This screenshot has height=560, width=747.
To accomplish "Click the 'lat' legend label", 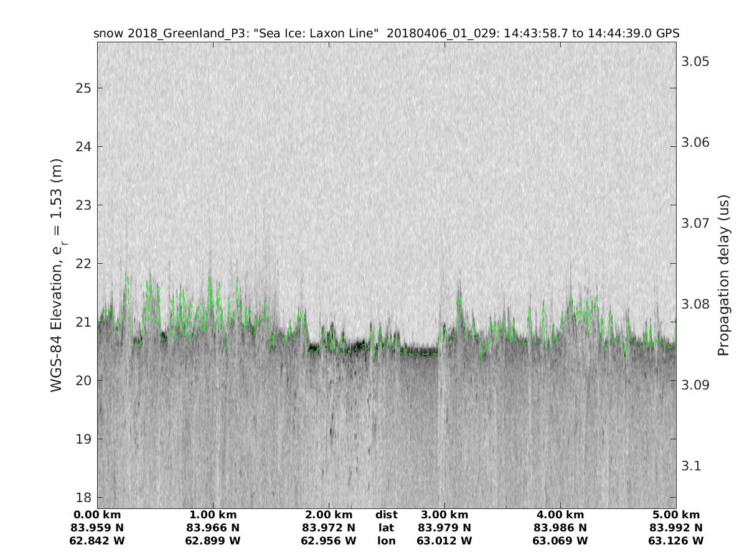I will pyautogui.click(x=386, y=528).
